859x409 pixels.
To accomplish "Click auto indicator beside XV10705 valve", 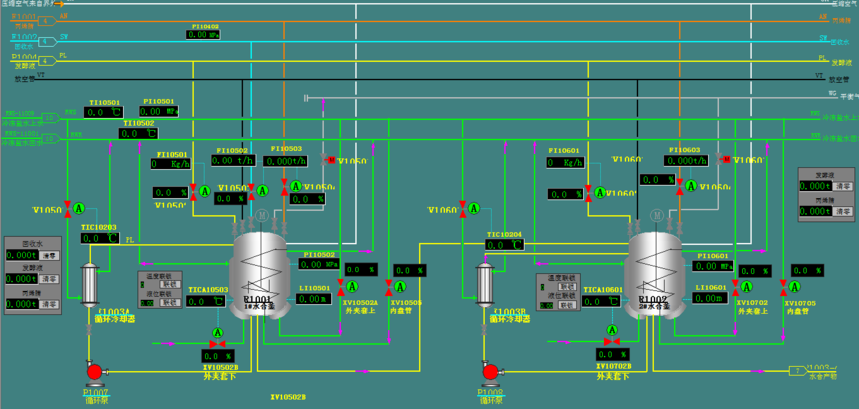I will (795, 286).
